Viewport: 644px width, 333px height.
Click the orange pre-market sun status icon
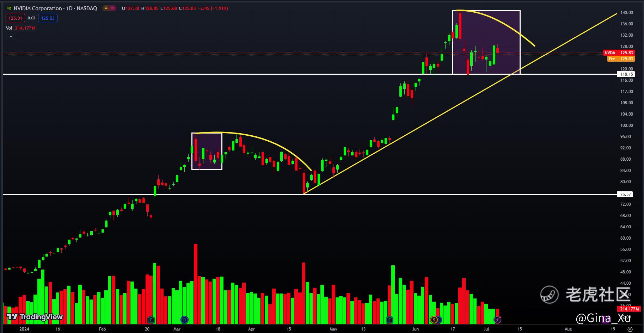tap(105, 8)
